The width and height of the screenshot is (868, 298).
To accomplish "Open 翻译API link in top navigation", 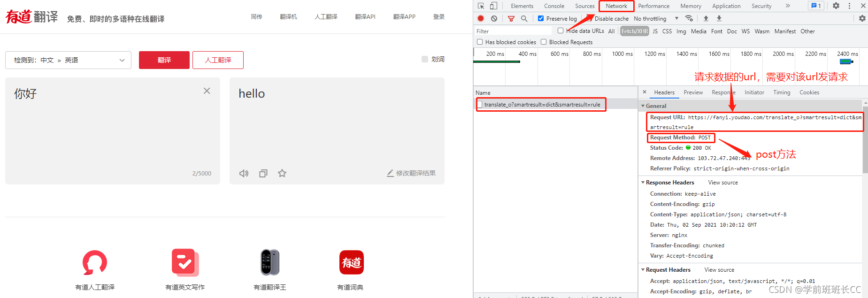I will pyautogui.click(x=365, y=17).
